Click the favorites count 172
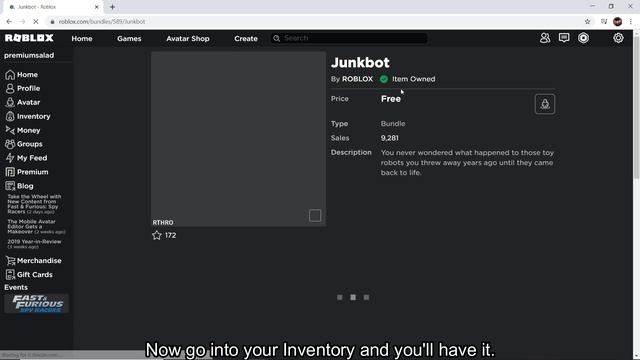This screenshot has width=640, height=360. click(171, 236)
